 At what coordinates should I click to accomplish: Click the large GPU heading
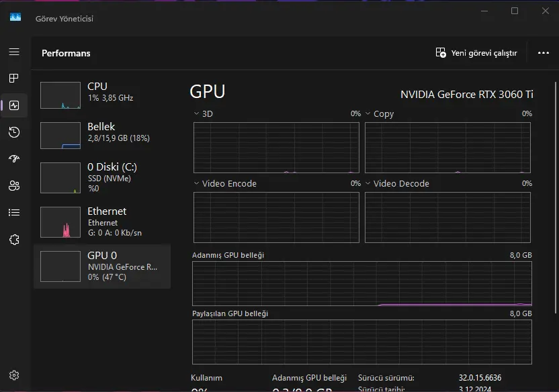pyautogui.click(x=208, y=91)
